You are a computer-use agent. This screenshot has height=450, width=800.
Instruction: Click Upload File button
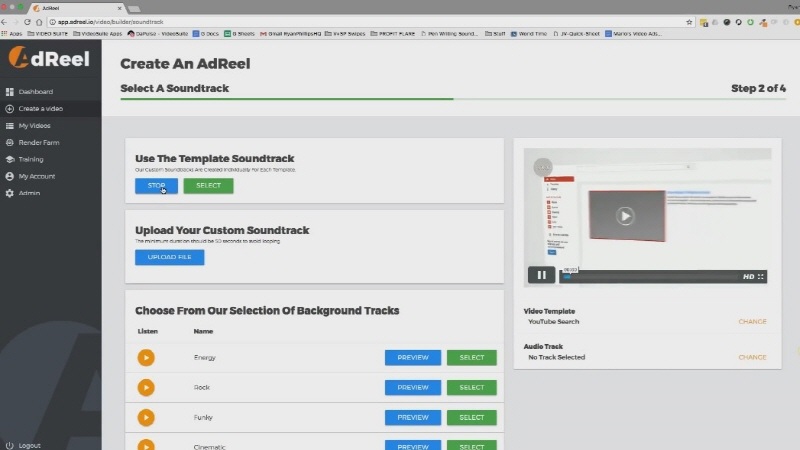coord(169,257)
